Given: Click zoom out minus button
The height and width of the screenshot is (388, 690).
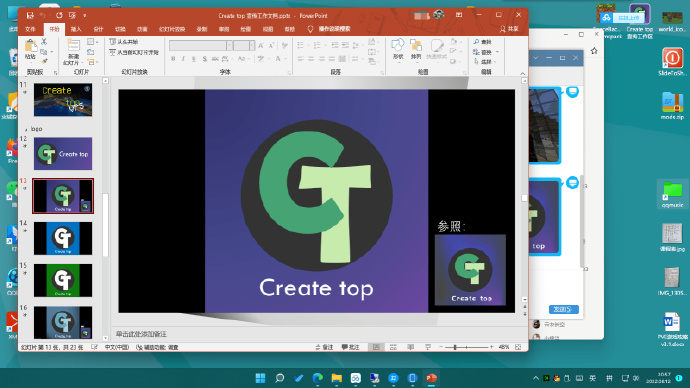Looking at the screenshot, I should pyautogui.click(x=440, y=347).
